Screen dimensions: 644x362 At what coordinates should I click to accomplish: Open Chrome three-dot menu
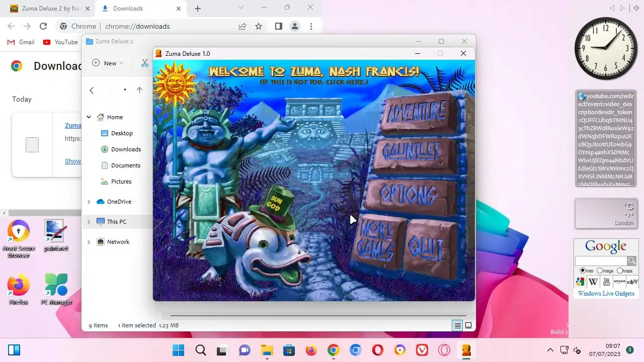point(311,26)
